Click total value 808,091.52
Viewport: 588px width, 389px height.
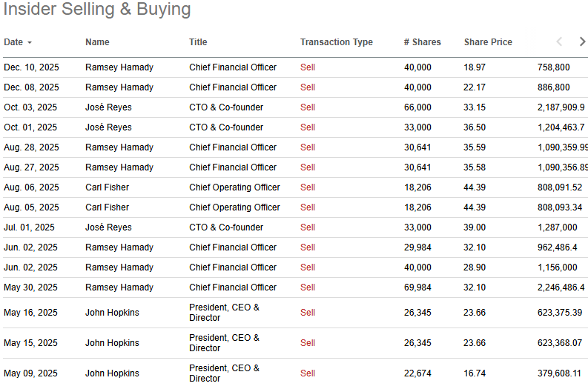pos(560,187)
